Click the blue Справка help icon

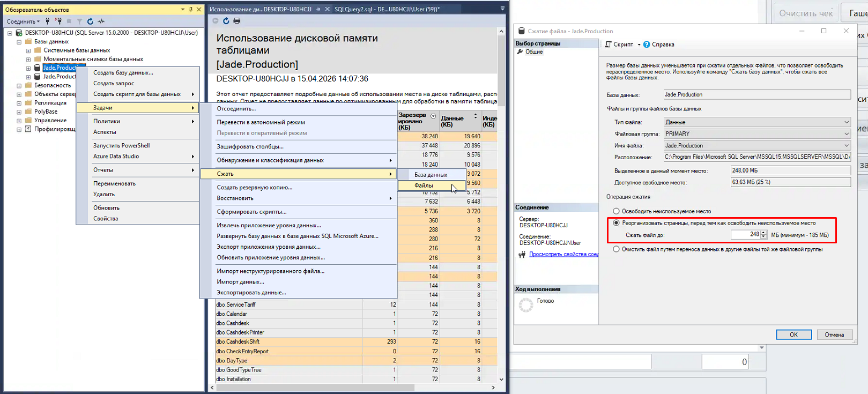coord(647,44)
